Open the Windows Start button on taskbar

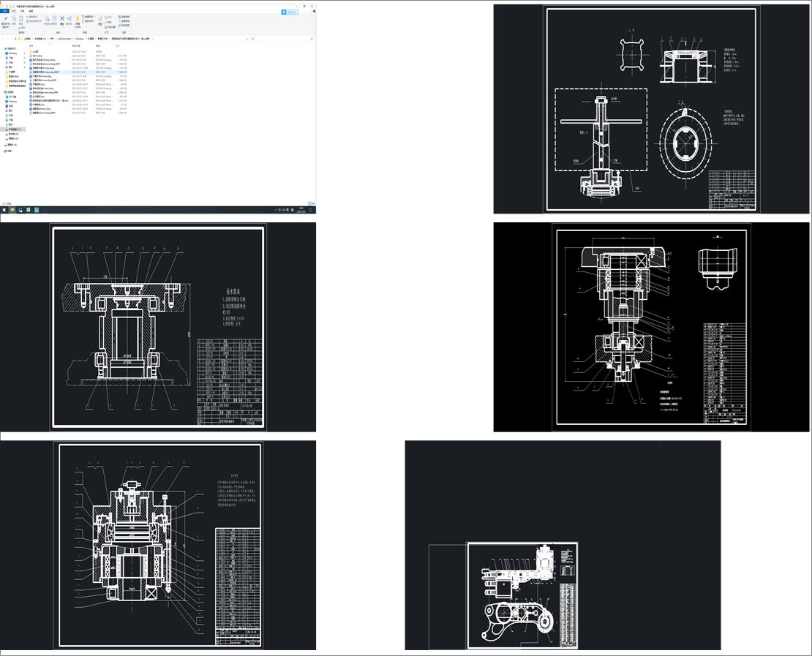tap(3, 210)
